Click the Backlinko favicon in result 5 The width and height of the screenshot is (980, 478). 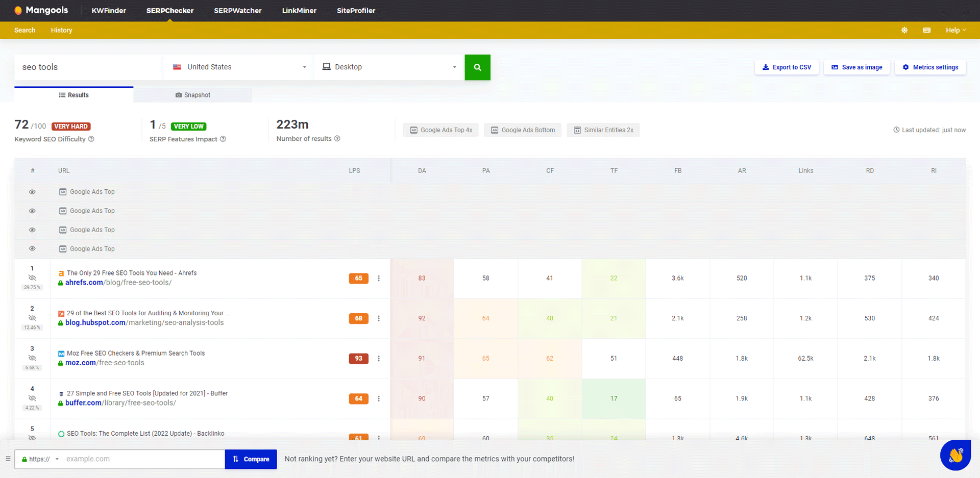pyautogui.click(x=61, y=434)
